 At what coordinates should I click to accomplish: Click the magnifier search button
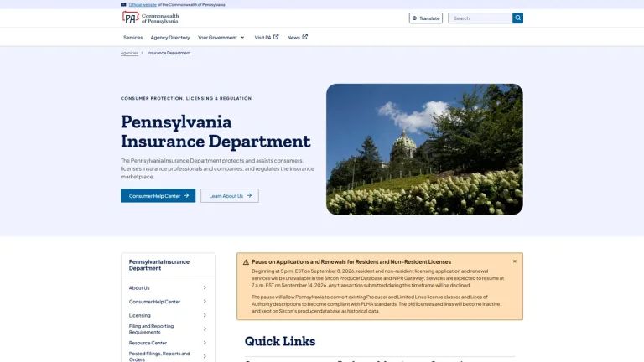(517, 18)
